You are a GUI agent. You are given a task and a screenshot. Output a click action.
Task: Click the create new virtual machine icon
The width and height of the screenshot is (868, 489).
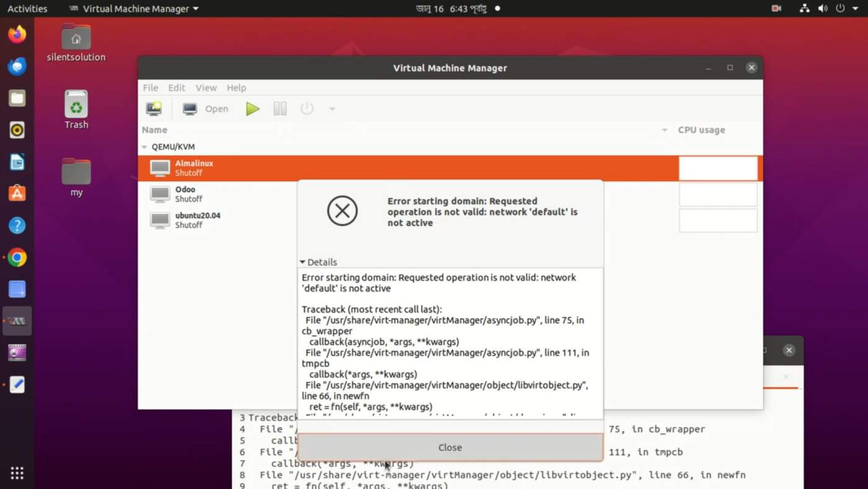(x=154, y=109)
